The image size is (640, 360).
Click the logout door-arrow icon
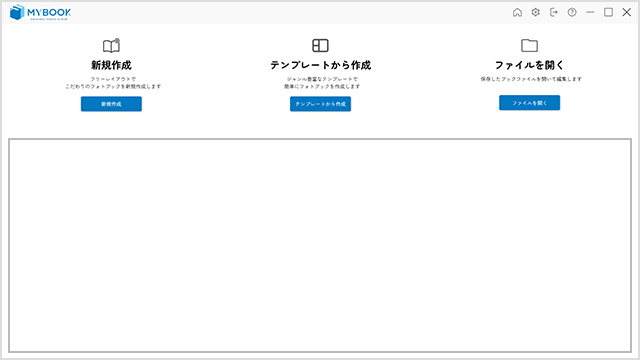click(x=553, y=13)
